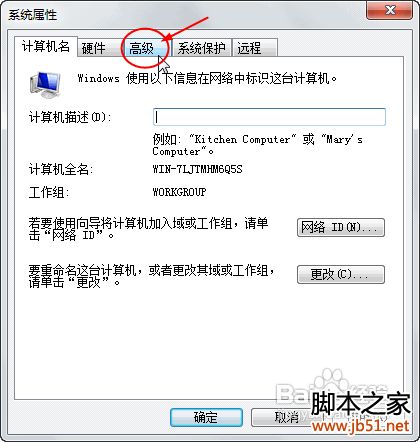Click the 系统属性 title bar text
This screenshot has width=420, height=442.
pos(32,15)
